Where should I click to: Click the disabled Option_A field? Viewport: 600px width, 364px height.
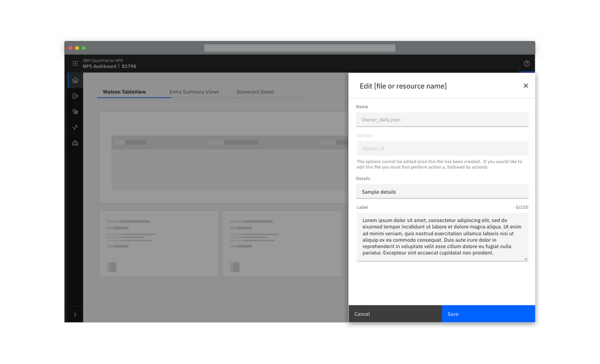(x=442, y=148)
